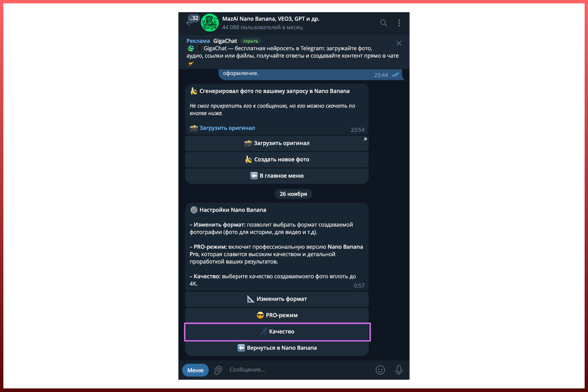The height and width of the screenshot is (392, 588).
Task: Go to В главное меню button
Action: 277,176
